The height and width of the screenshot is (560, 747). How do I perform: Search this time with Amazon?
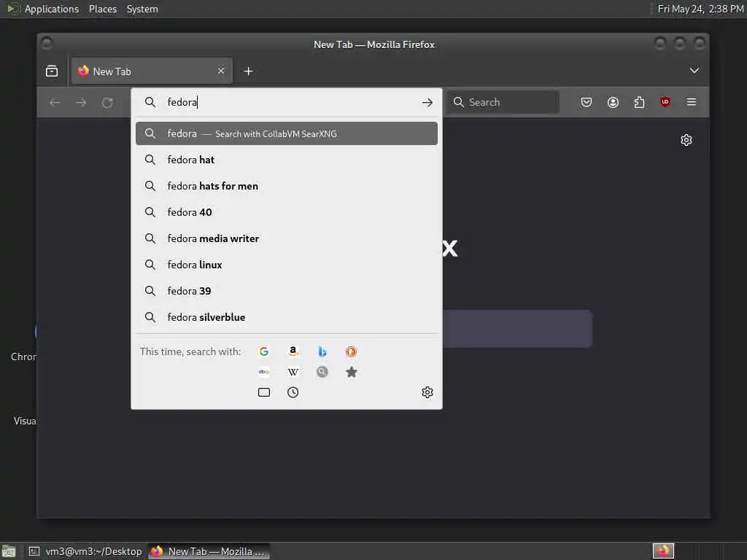point(293,351)
